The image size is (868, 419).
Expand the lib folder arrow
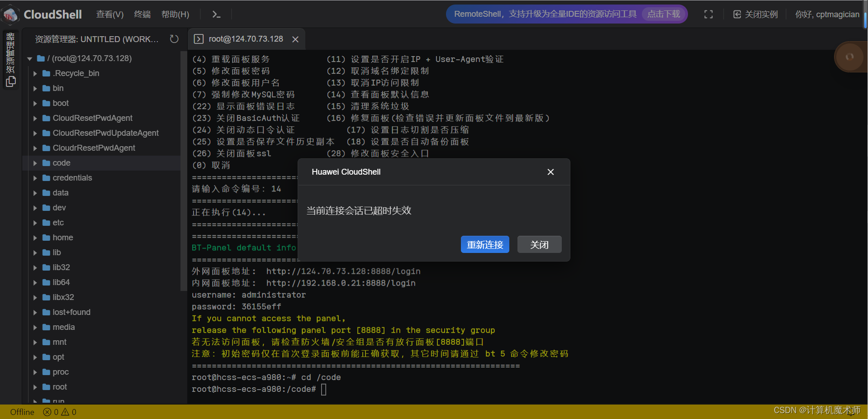35,252
